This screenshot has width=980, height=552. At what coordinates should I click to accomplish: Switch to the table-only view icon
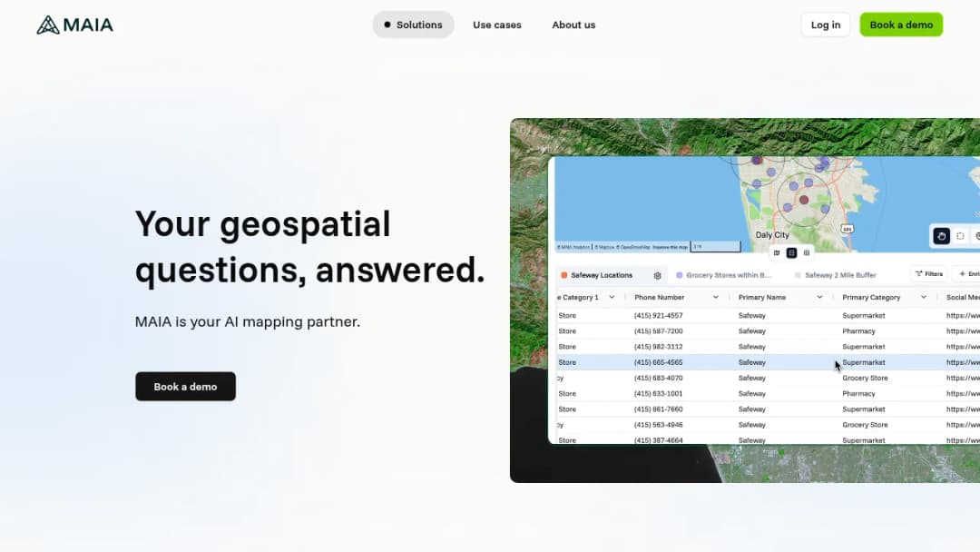coord(807,252)
